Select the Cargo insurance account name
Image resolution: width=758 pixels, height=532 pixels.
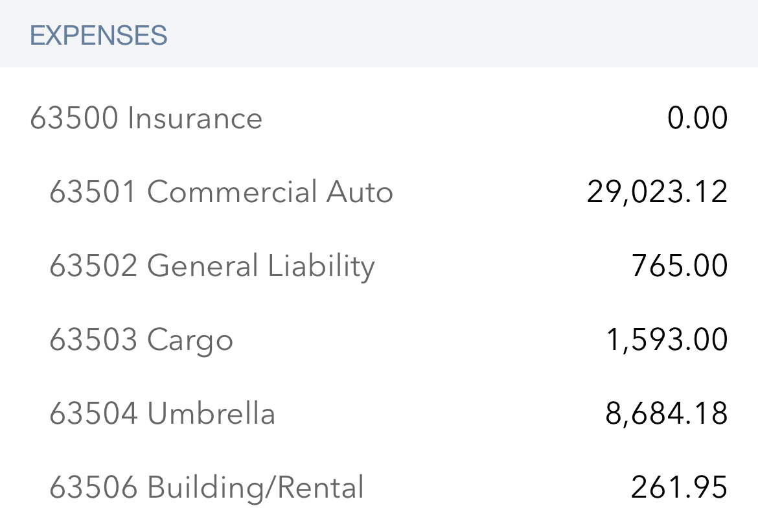[190, 340]
